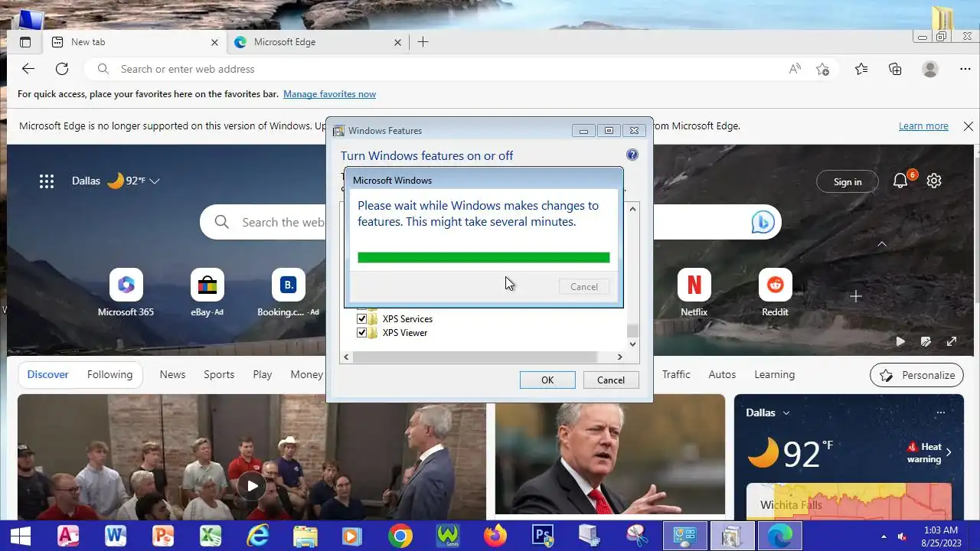Play the background video on the page
Image resolution: width=980 pixels, height=551 pixels.
pos(900,341)
